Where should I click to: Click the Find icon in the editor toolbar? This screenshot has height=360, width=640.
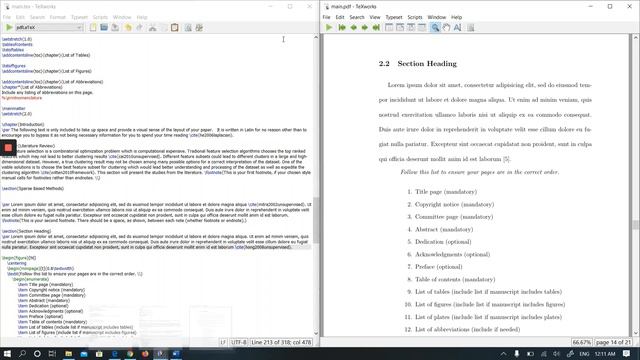(188, 27)
